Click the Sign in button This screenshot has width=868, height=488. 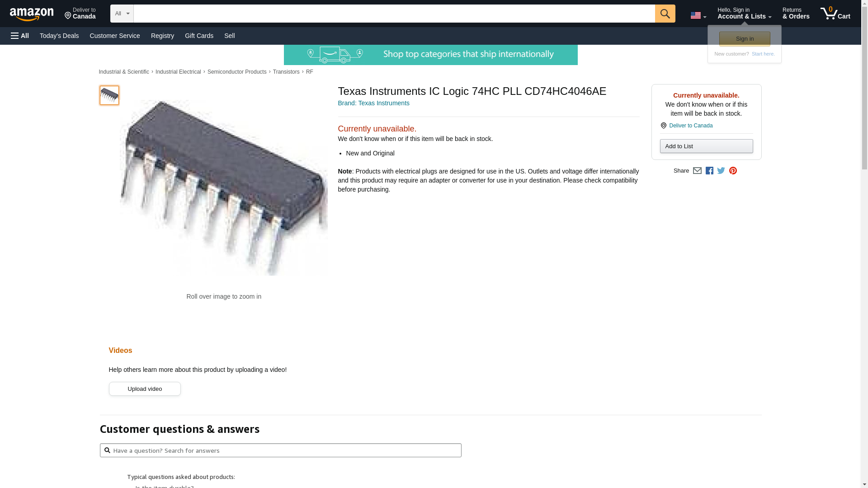coord(745,39)
